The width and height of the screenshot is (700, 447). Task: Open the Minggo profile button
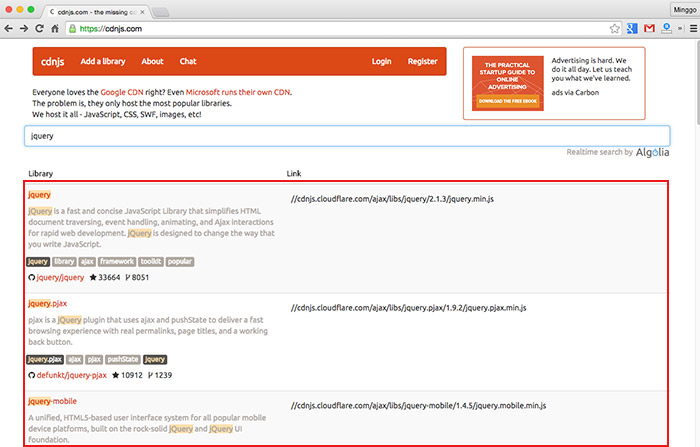click(x=684, y=9)
